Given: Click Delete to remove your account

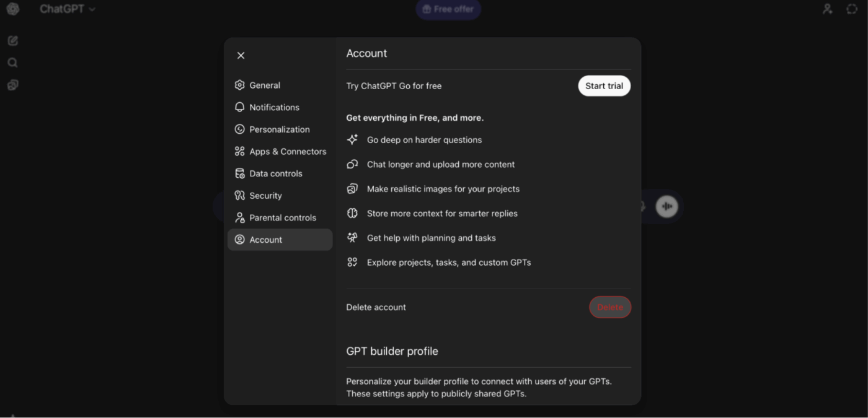Looking at the screenshot, I should 609,307.
